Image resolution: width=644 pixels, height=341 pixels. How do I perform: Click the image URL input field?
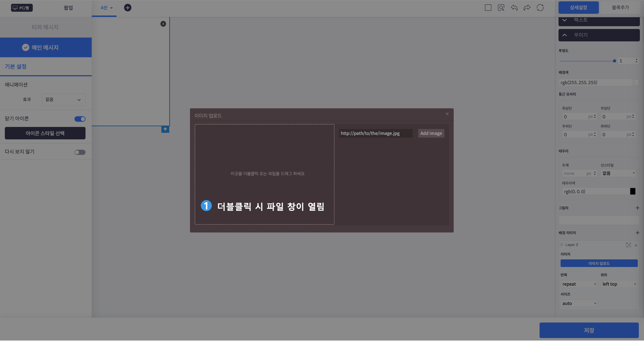point(375,133)
